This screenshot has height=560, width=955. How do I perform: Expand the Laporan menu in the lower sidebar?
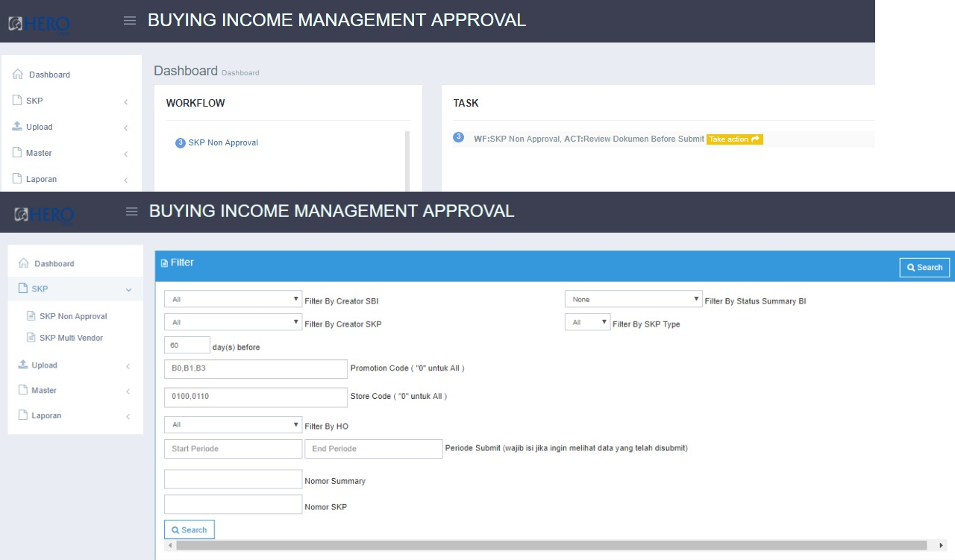click(75, 415)
